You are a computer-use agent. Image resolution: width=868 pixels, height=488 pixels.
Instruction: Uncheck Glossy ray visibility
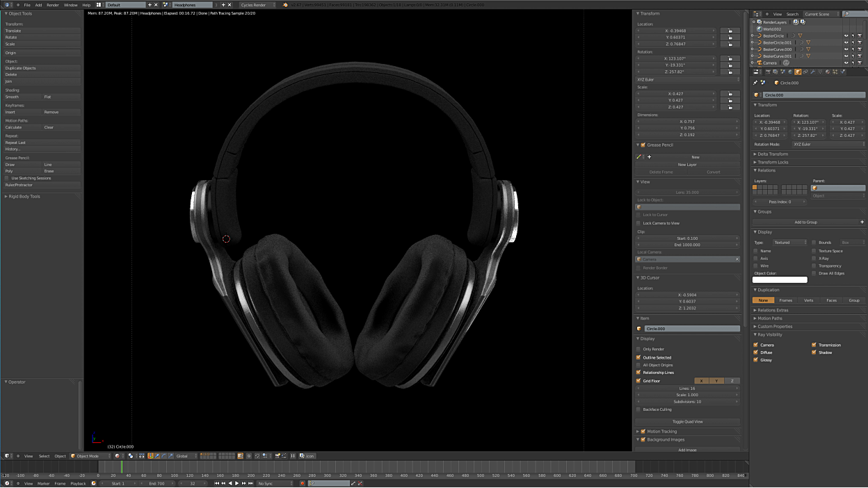tap(756, 360)
